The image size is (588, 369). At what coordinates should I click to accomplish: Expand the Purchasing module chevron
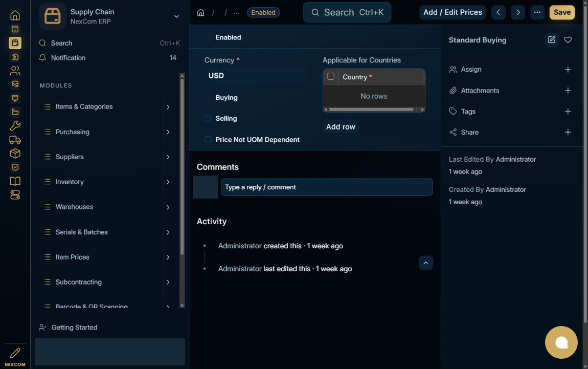pos(168,132)
